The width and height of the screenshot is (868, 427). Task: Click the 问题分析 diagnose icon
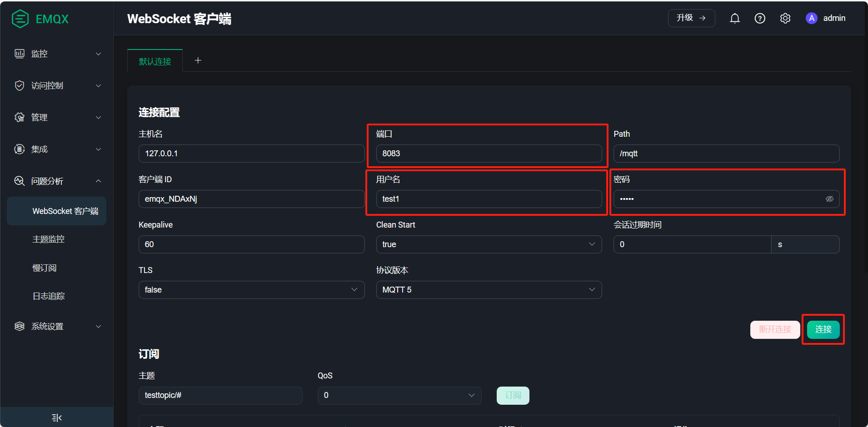point(20,181)
